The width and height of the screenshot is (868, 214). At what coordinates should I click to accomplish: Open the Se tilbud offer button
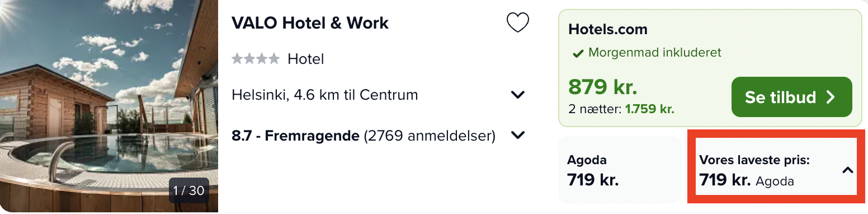tap(791, 97)
